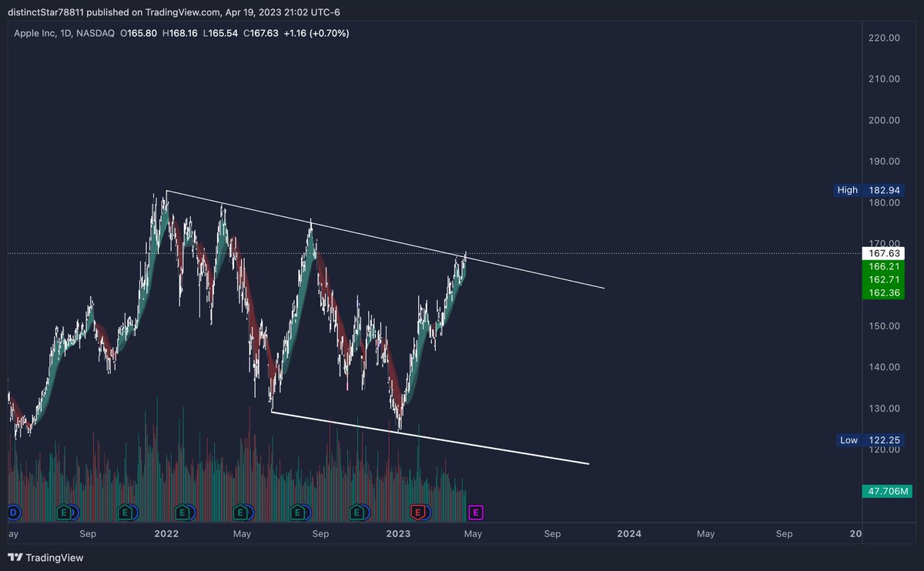The image size is (924, 571).
Task: Click the dividend D marker on the chart
Action: coord(12,511)
